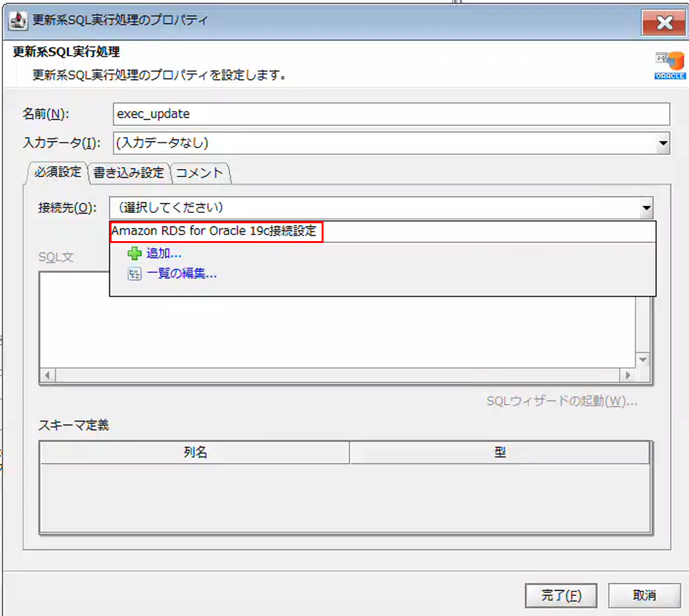Click the SQL area down scroll arrow
Image resolution: width=689 pixels, height=616 pixels.
642,360
